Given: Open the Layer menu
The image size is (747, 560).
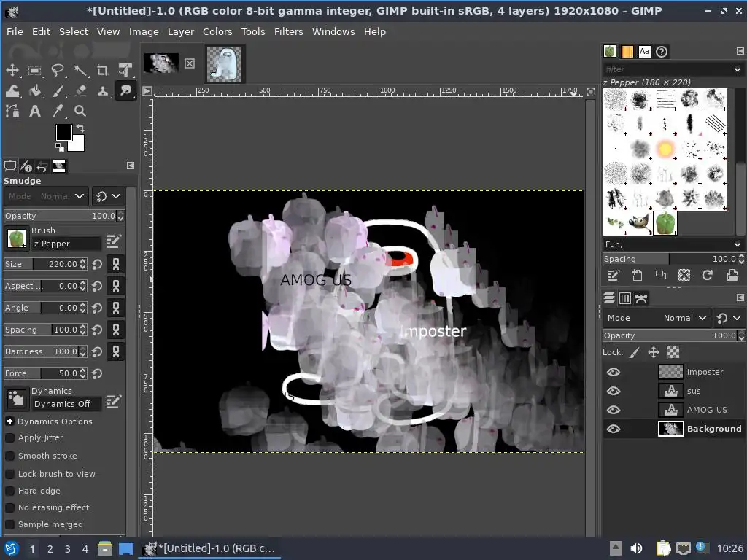Looking at the screenshot, I should 181,32.
